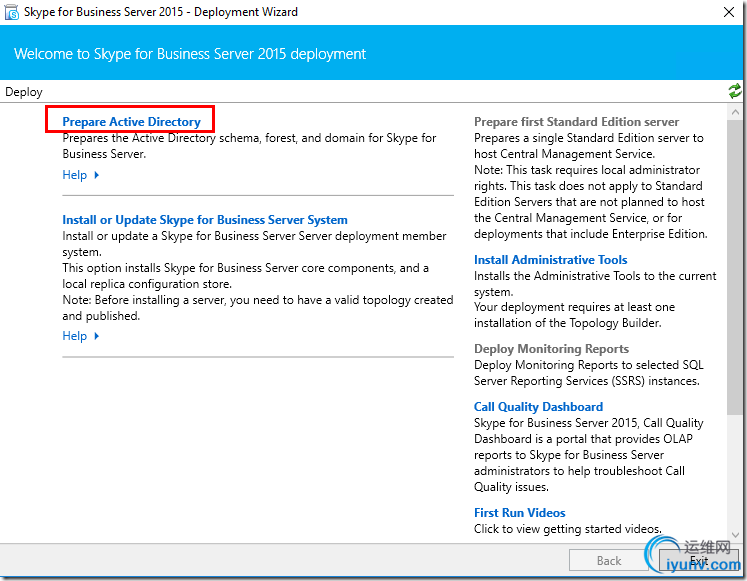This screenshot has width=747, height=581.
Task: Click 'Prepares the Active Directory schema' description
Action: click(249, 146)
